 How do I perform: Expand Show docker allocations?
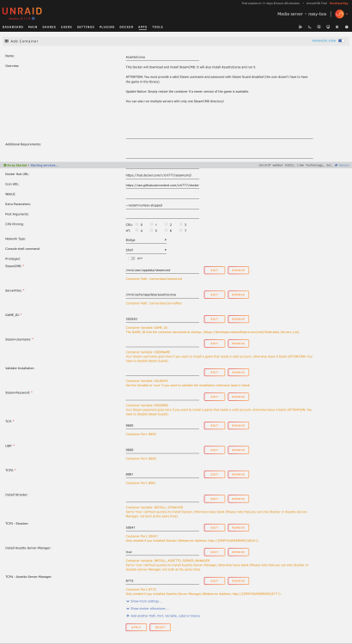pos(148,608)
